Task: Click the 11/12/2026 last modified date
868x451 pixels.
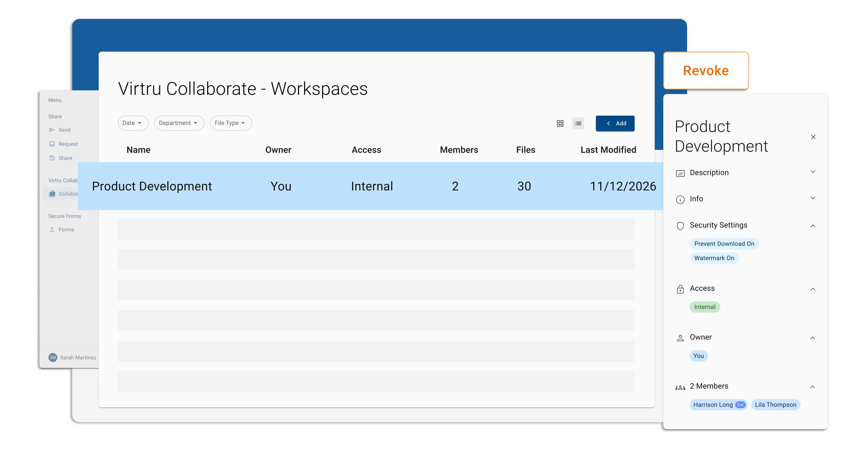Action: pos(623,186)
